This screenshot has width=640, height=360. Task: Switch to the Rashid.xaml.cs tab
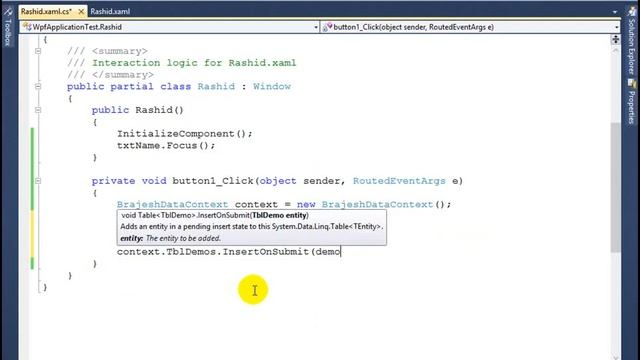[x=46, y=11]
